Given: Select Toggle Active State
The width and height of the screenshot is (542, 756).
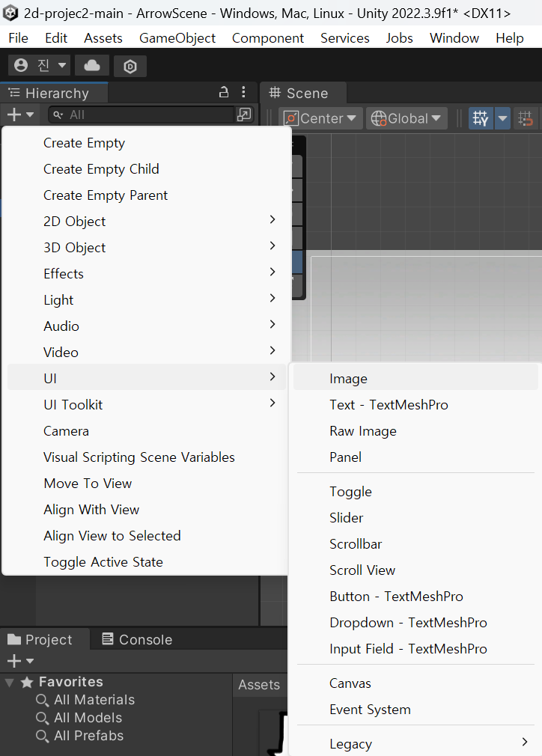Looking at the screenshot, I should point(147,561).
